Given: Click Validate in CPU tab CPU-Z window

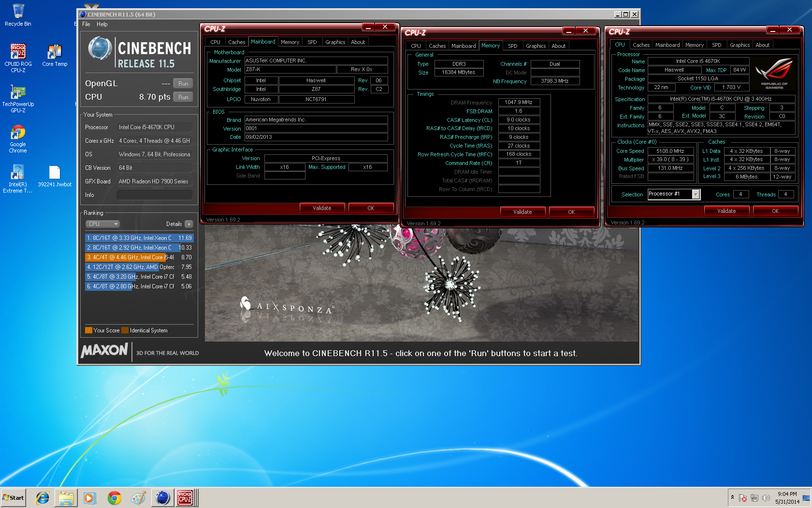Looking at the screenshot, I should [726, 211].
